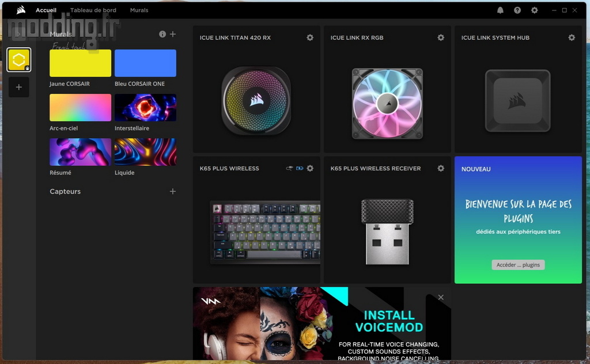Open the Murals tab
Viewport: 590px width, 364px height.
tap(139, 10)
